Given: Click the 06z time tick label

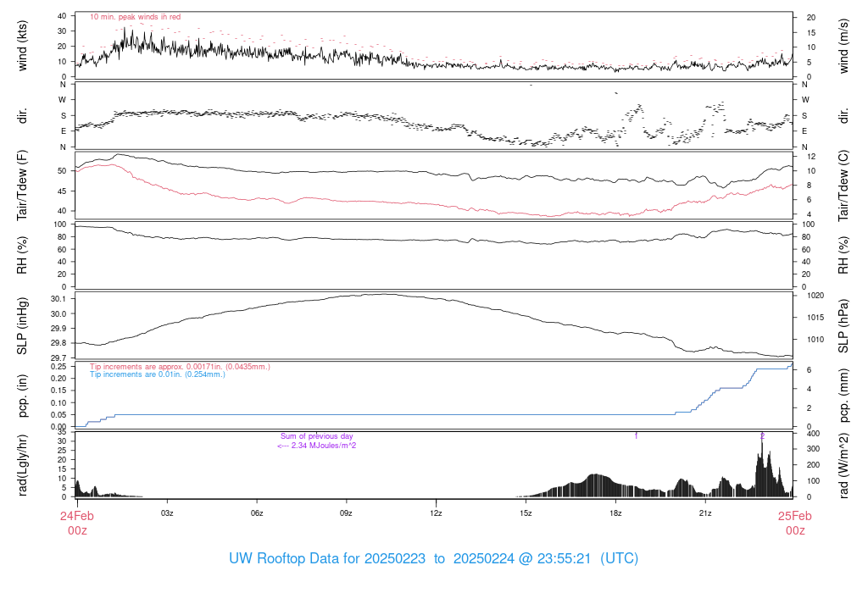Looking at the screenshot, I should click(x=257, y=513).
